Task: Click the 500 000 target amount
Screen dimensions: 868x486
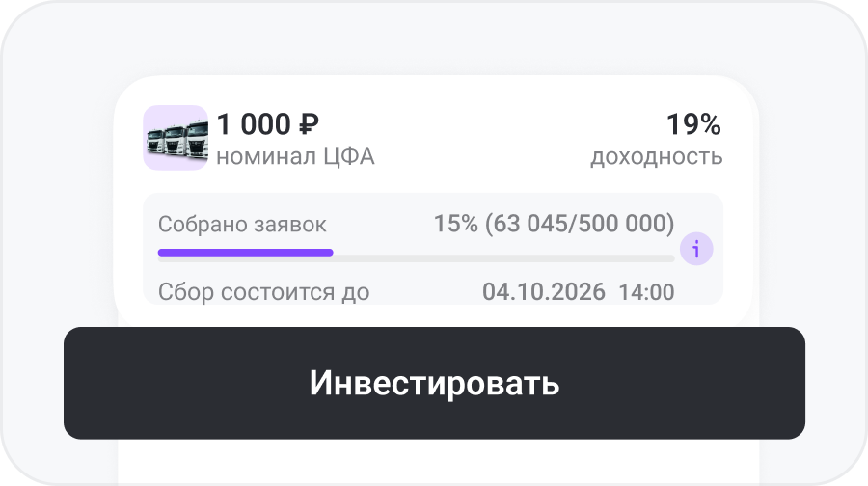Action: pos(627,224)
